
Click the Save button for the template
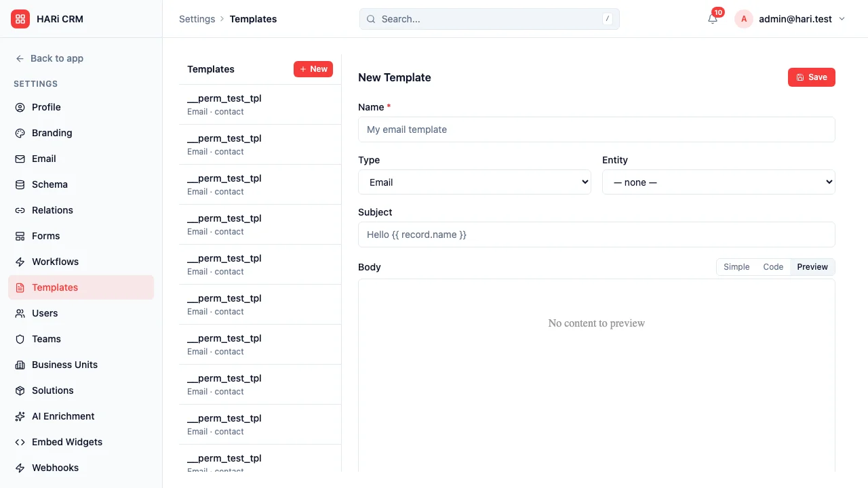tap(811, 77)
